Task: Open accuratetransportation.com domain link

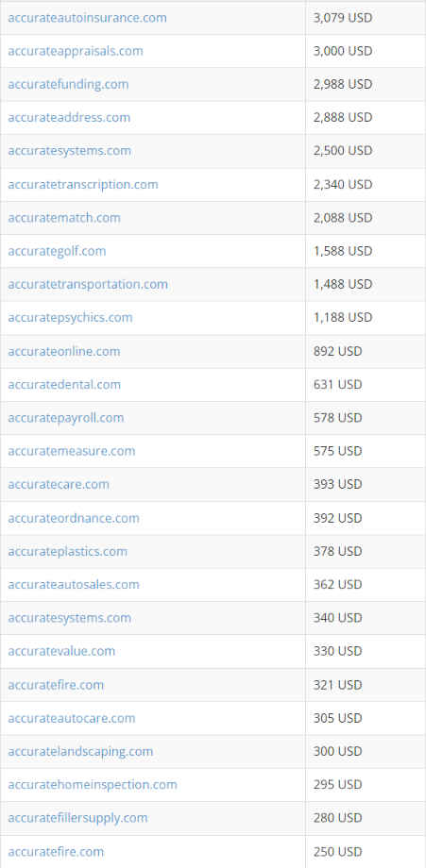Action: (x=88, y=284)
